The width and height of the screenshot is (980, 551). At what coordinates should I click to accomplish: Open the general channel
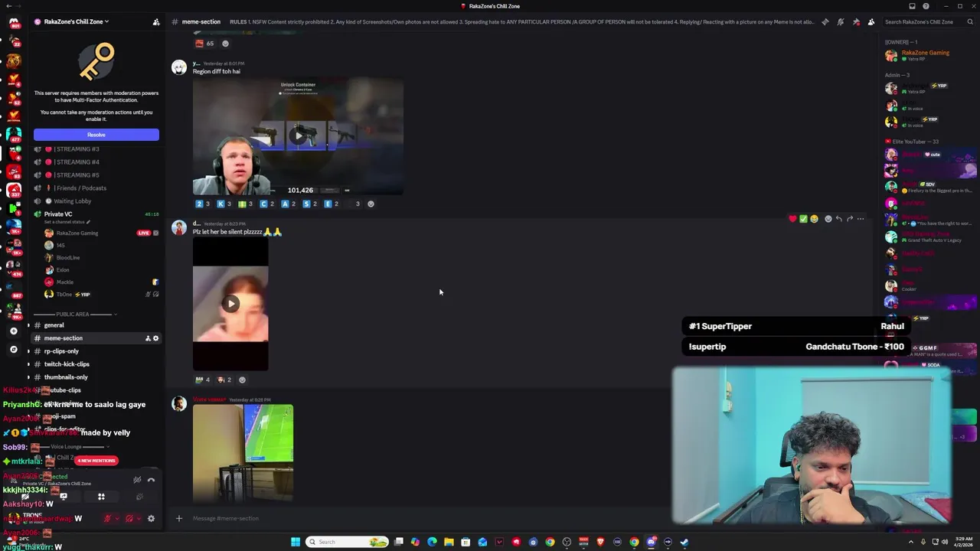(54, 325)
